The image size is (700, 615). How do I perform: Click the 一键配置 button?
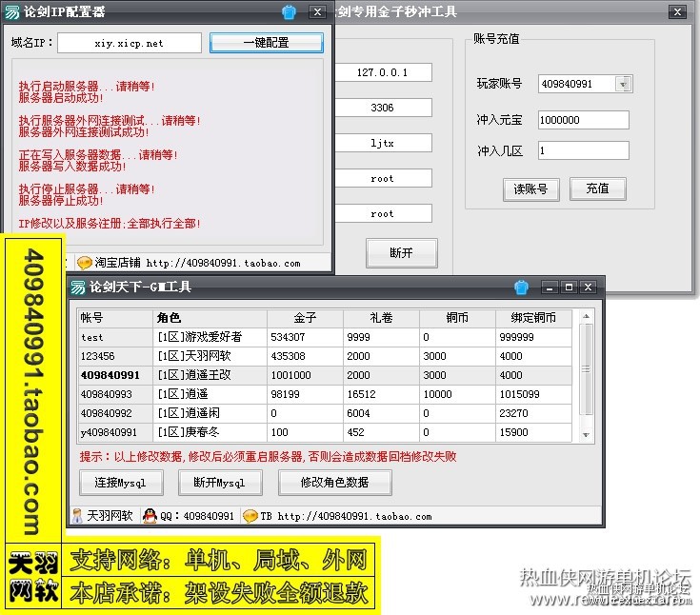coord(266,43)
